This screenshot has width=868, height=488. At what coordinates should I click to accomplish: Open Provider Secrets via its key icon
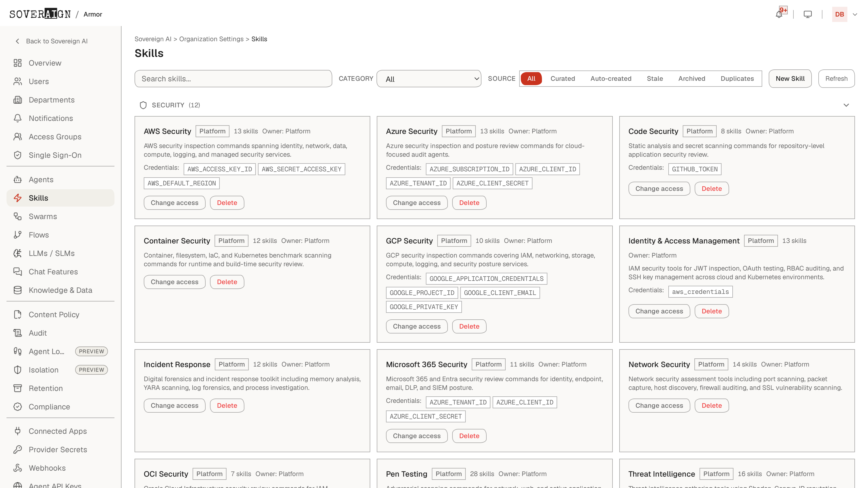[18, 450]
